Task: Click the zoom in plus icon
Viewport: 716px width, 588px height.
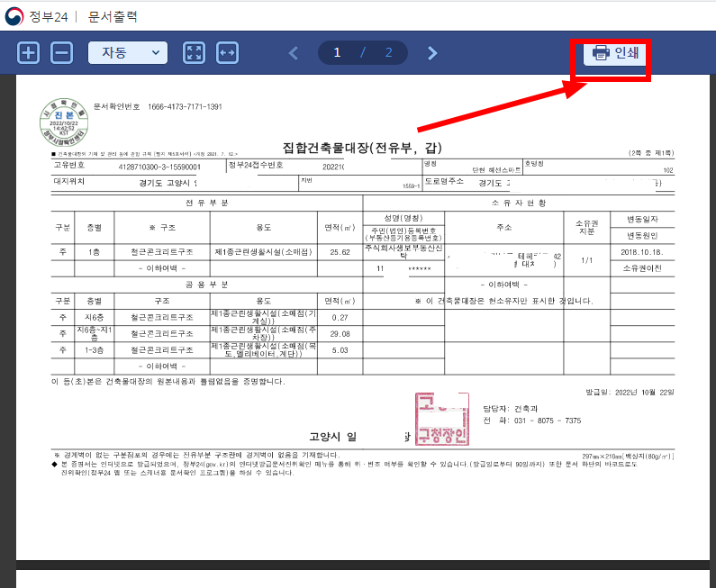Action: point(28,53)
